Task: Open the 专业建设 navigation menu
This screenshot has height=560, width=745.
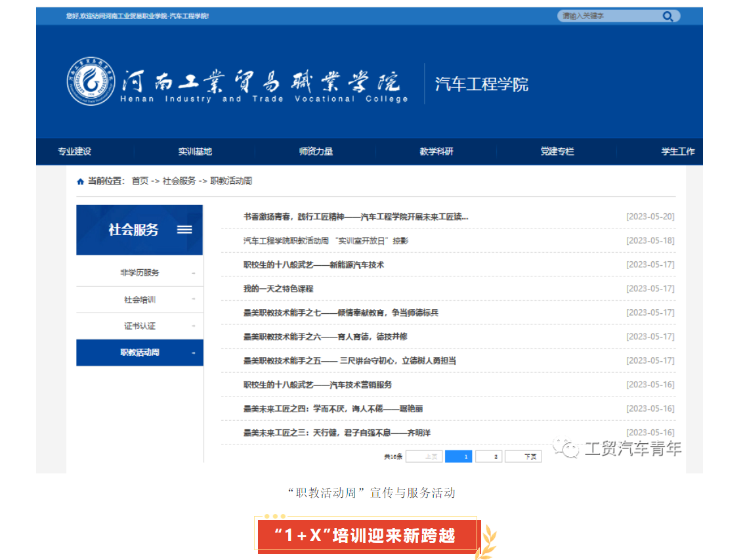Action: tap(74, 152)
